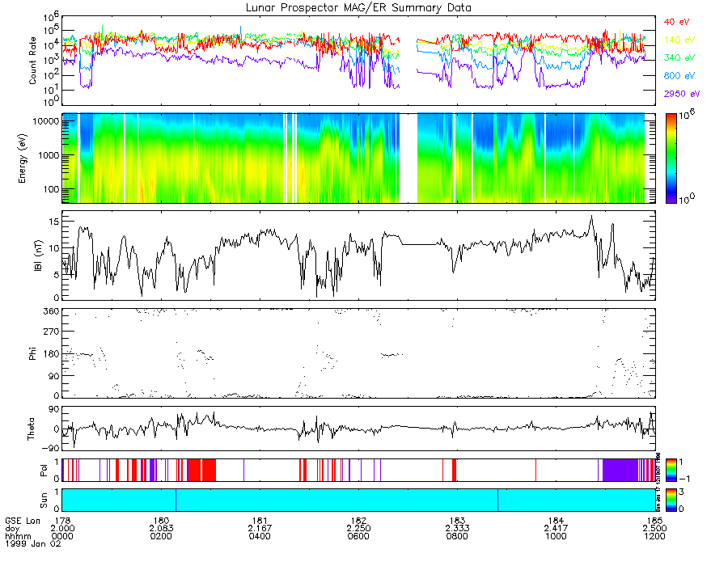The width and height of the screenshot is (728, 566).
Task: Click the 360 tick on the Phi axis
Action: pos(51,311)
